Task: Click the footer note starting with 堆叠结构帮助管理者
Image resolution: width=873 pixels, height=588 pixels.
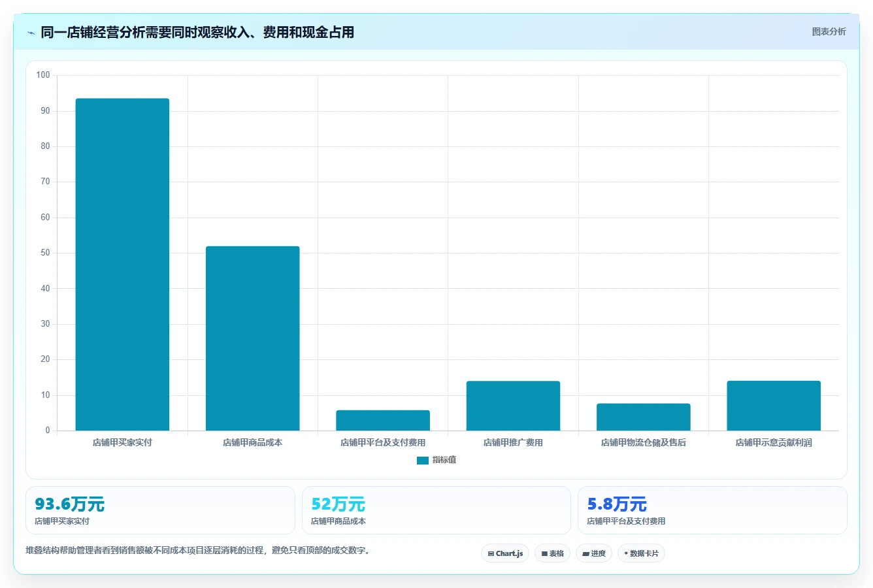Action: [199, 550]
